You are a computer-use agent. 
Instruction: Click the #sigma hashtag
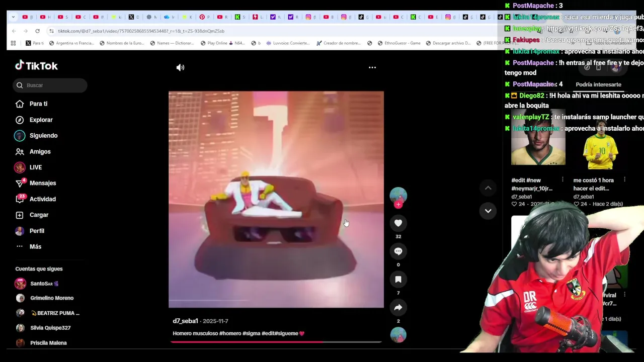point(251,333)
